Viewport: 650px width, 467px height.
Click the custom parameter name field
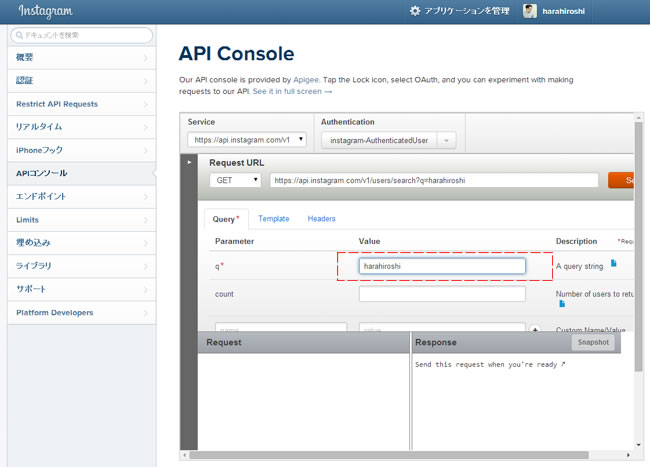click(x=281, y=327)
